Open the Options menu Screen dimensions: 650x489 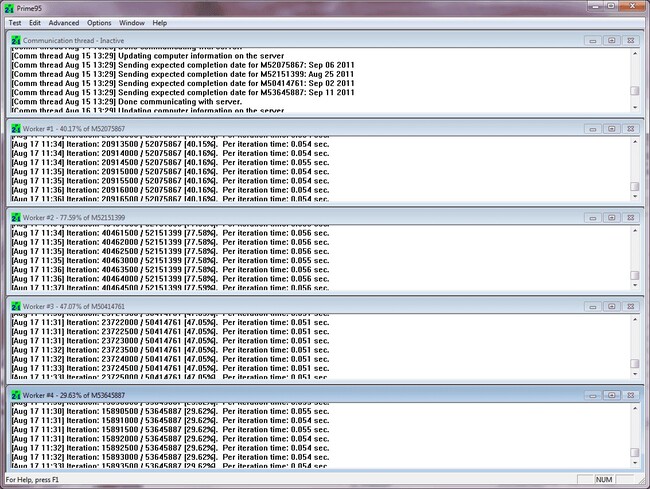[x=99, y=23]
